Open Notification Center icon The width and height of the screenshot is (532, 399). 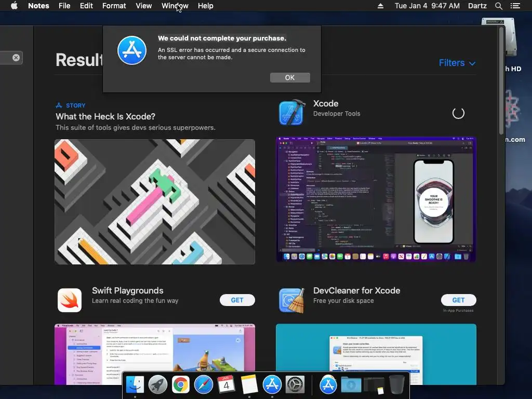pyautogui.click(x=515, y=6)
